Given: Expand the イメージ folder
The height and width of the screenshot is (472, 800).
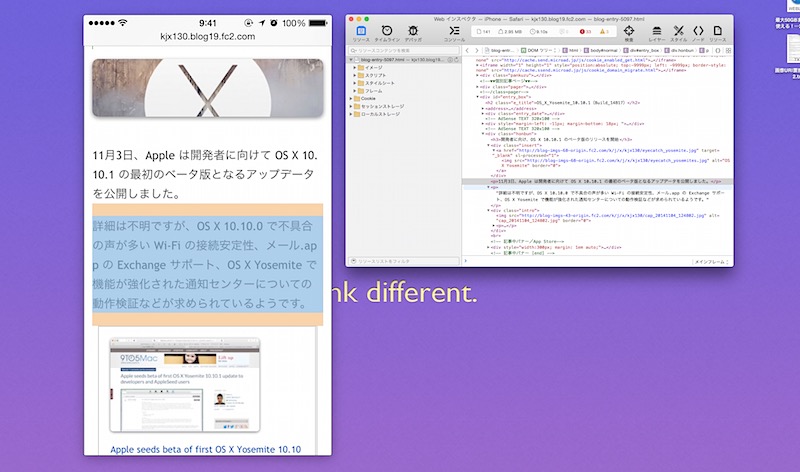Looking at the screenshot, I should 355,67.
